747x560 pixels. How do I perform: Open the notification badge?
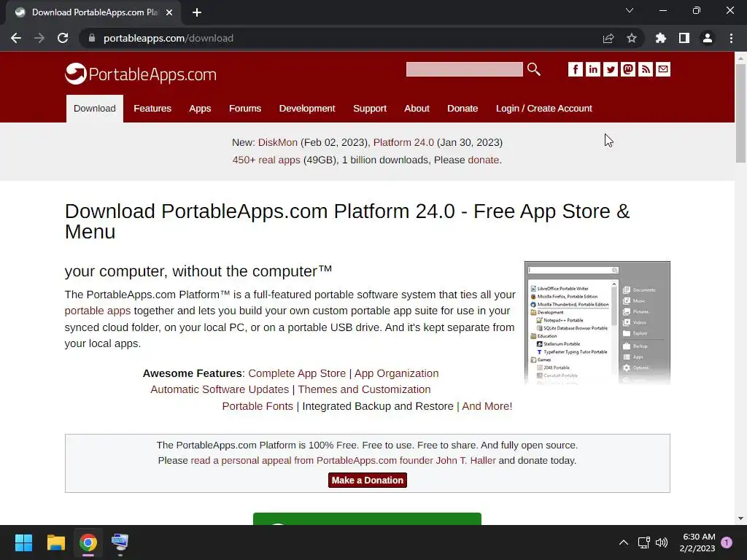coord(727,542)
